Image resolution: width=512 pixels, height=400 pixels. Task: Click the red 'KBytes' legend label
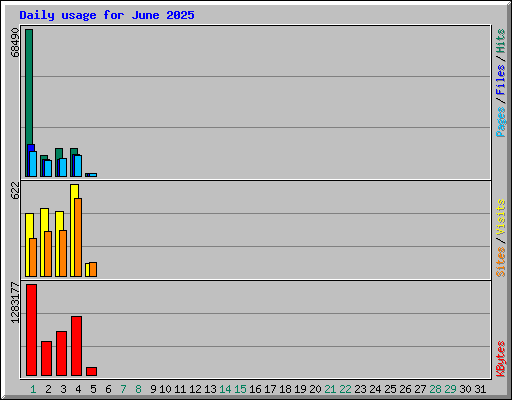[x=501, y=359]
